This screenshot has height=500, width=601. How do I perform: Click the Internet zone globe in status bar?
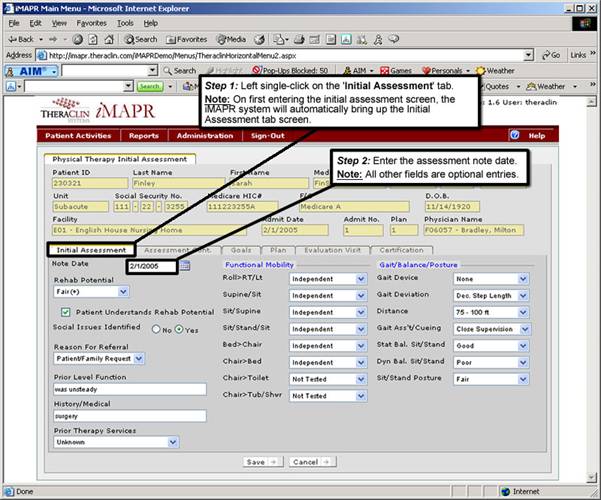(x=506, y=492)
